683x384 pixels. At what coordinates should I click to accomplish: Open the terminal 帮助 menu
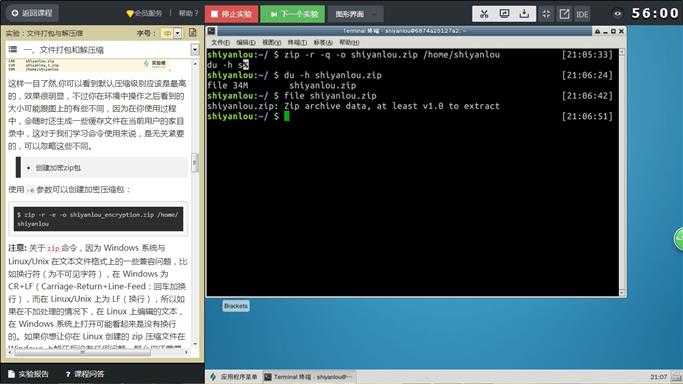[x=349, y=42]
